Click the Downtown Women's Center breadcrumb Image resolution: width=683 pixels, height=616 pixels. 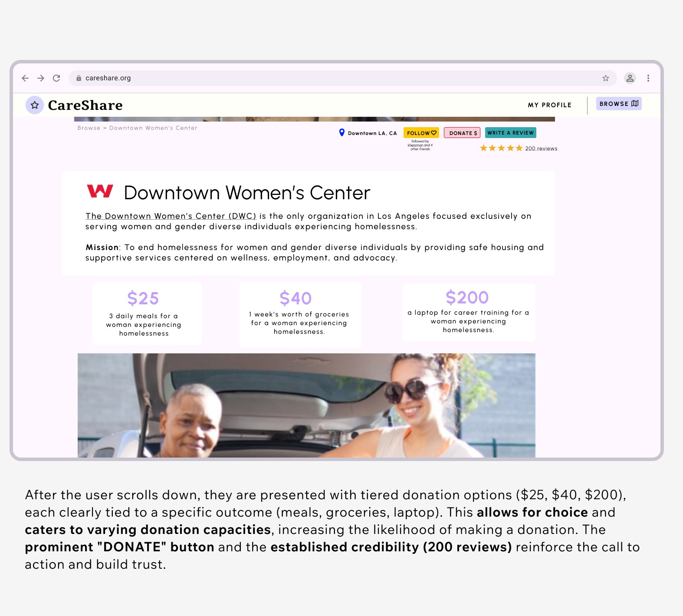tap(153, 128)
